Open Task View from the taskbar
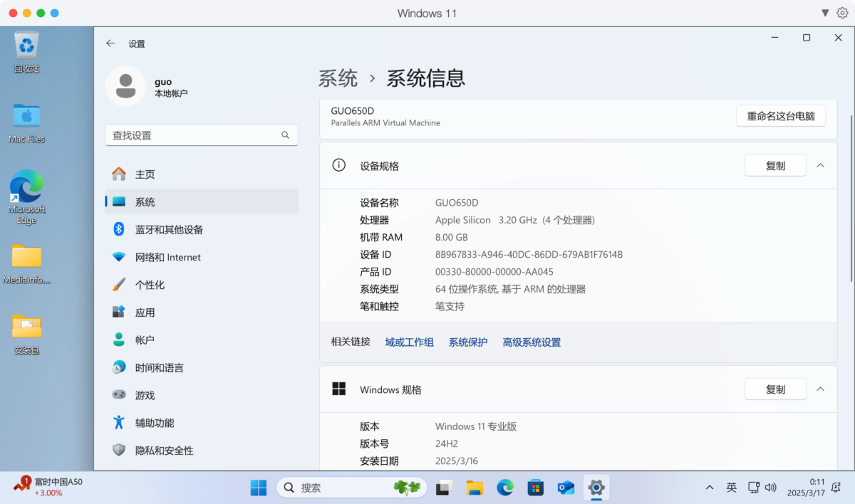This screenshot has height=504, width=855. click(445, 488)
